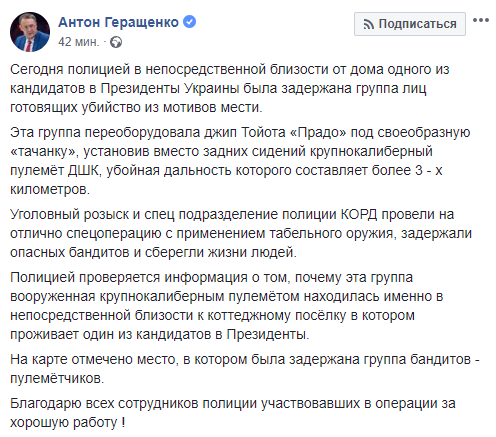Screen dimensions: 496x437
Task: Click the word километров in the post
Action: tap(50, 189)
